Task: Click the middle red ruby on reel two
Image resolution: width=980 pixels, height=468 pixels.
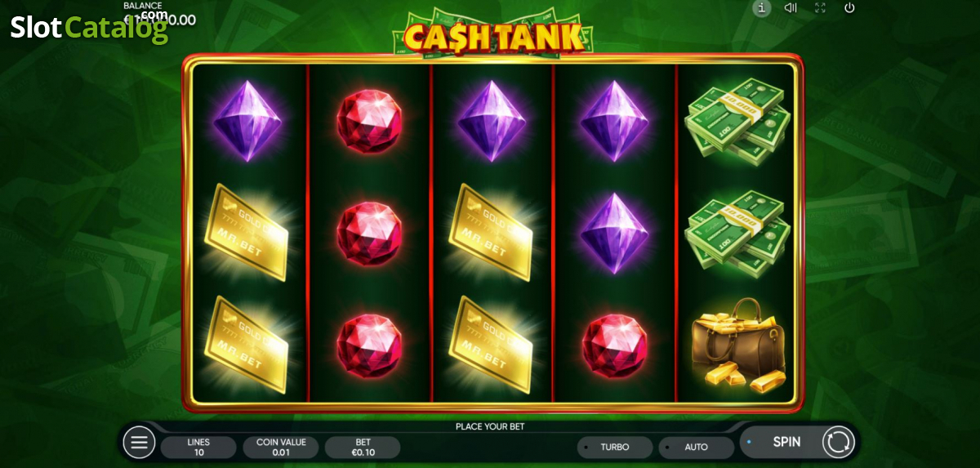Action: [x=369, y=233]
